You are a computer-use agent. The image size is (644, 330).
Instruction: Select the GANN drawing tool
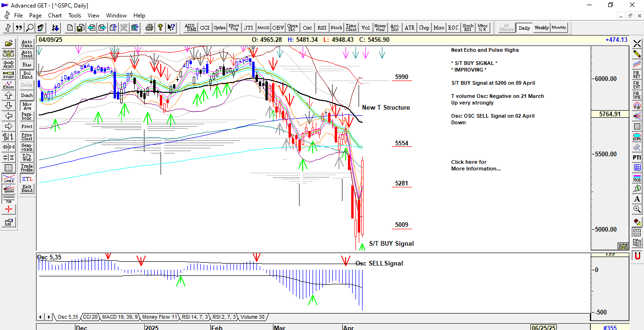[x=8, y=189]
